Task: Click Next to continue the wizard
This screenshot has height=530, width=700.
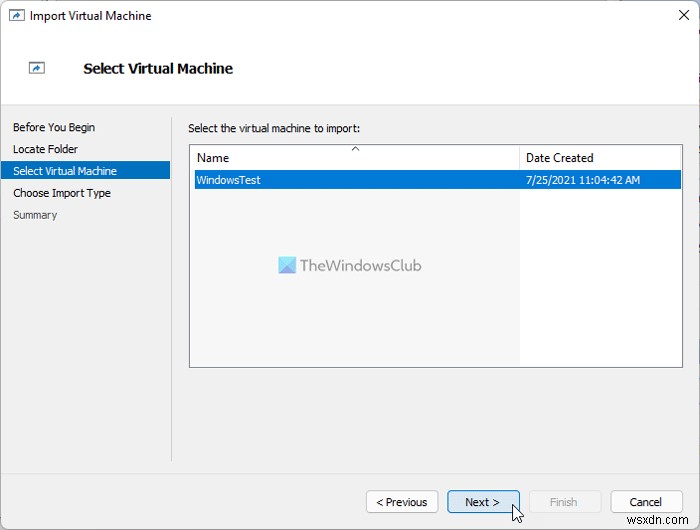Action: [x=483, y=502]
